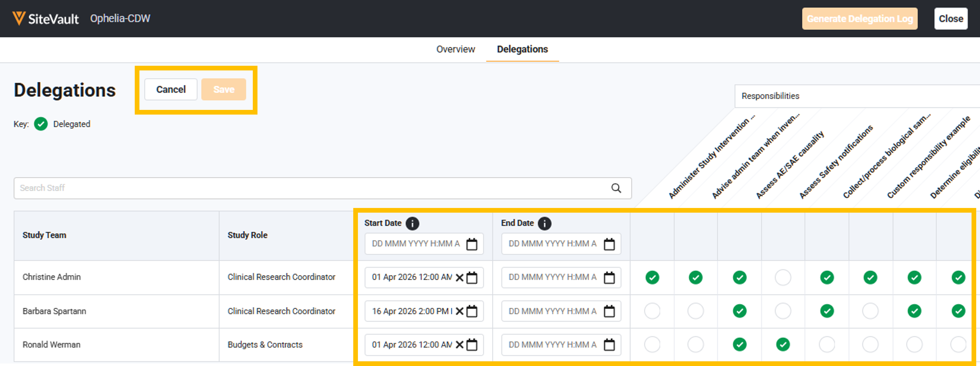Delegate Custom responsibility example to Barbara Spartann
The height and width of the screenshot is (366, 980).
pos(870,311)
